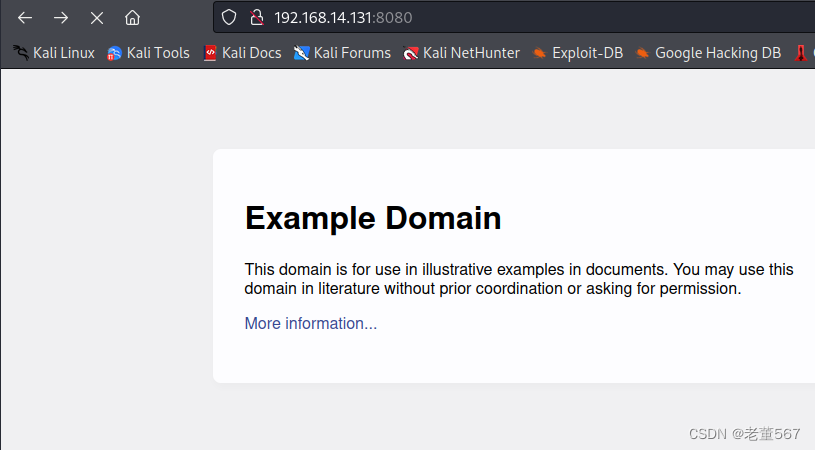Open the home page via house icon

(x=133, y=18)
